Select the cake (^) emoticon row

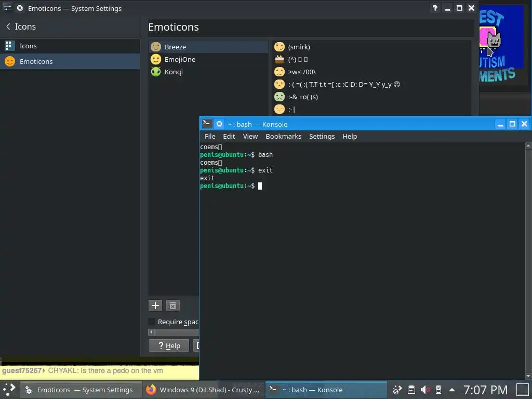(x=371, y=59)
